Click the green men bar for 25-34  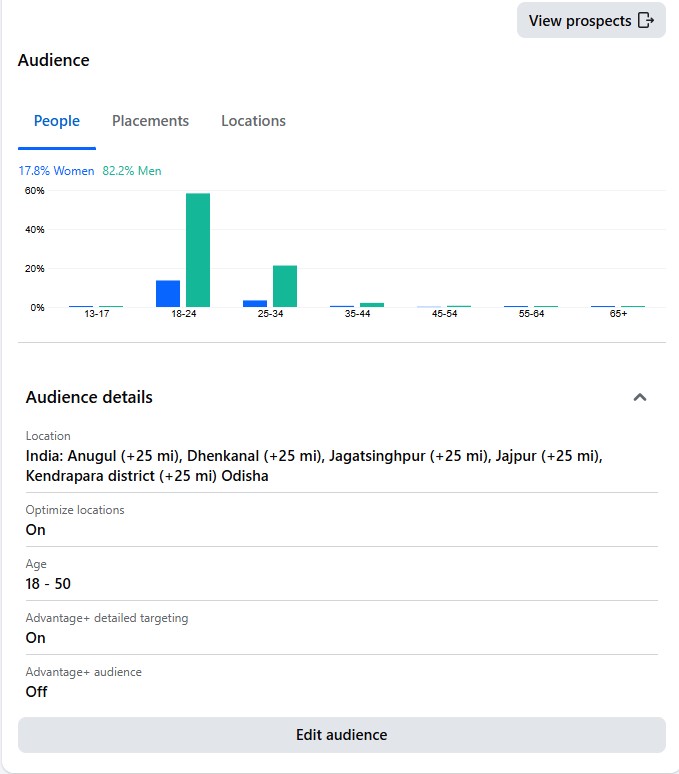click(x=285, y=286)
